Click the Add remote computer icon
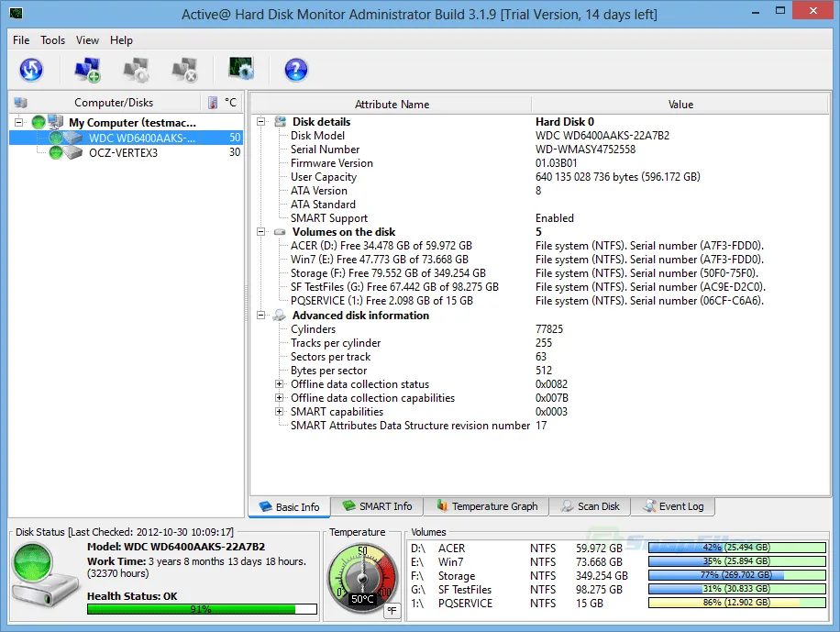Image resolution: width=840 pixels, height=632 pixels. [87, 70]
